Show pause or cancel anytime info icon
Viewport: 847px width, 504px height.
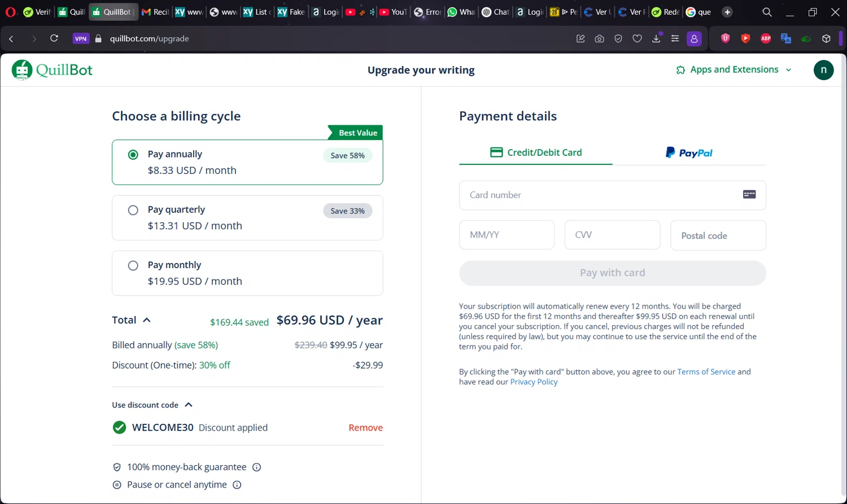click(x=237, y=485)
